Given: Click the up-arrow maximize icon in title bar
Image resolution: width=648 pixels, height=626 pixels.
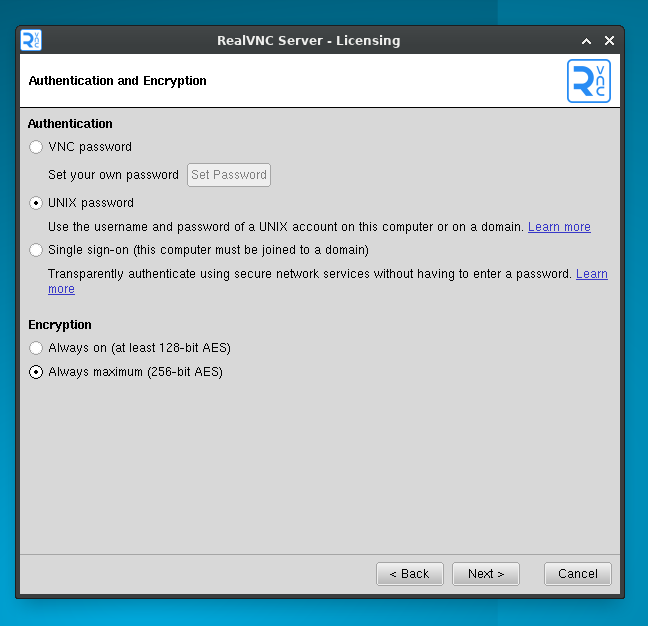Looking at the screenshot, I should pos(587,41).
